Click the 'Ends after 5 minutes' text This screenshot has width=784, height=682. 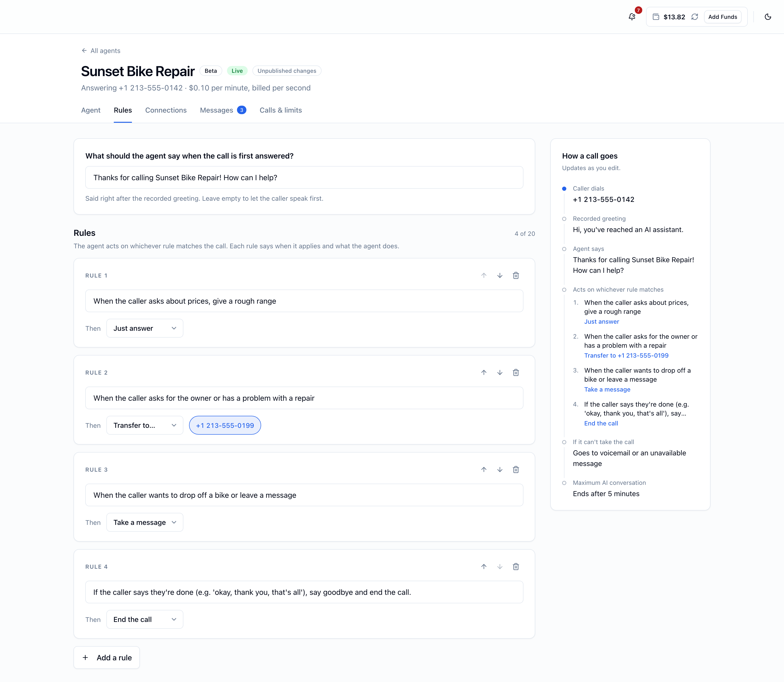pos(606,494)
